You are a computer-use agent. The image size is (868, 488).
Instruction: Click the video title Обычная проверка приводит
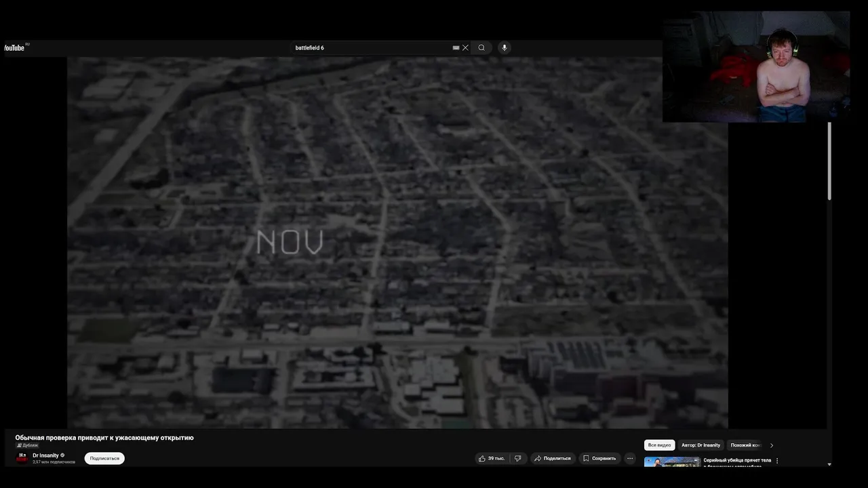[x=104, y=438]
